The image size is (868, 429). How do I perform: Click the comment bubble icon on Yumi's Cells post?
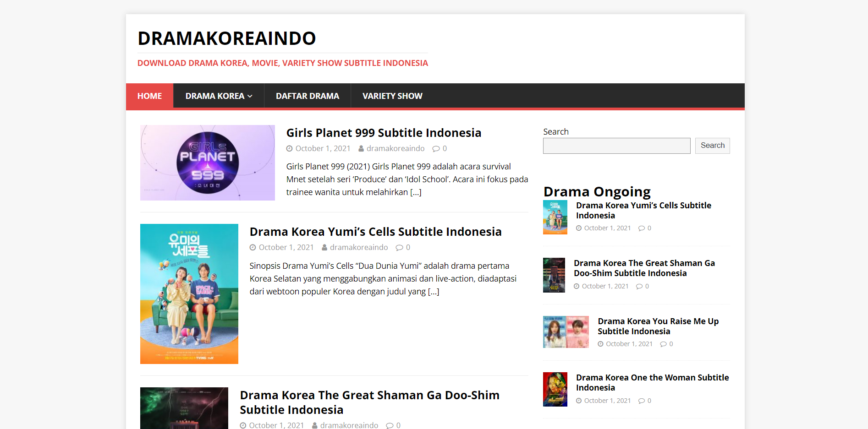(398, 247)
